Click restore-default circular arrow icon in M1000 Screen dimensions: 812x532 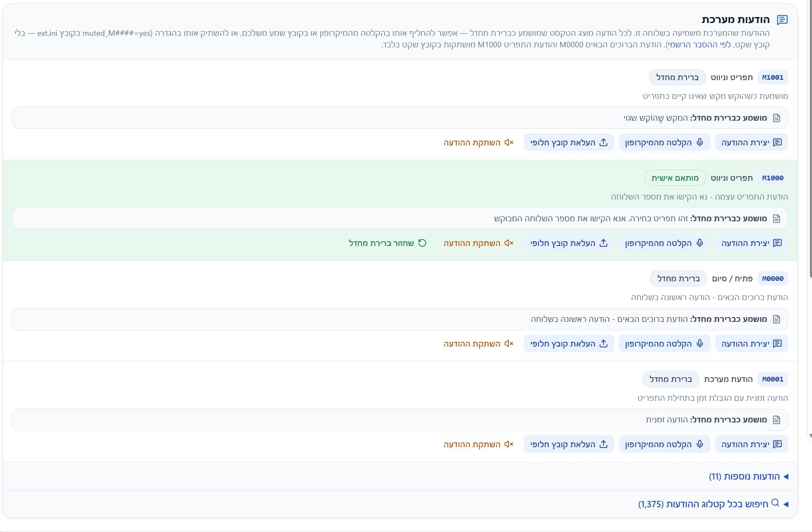click(422, 243)
